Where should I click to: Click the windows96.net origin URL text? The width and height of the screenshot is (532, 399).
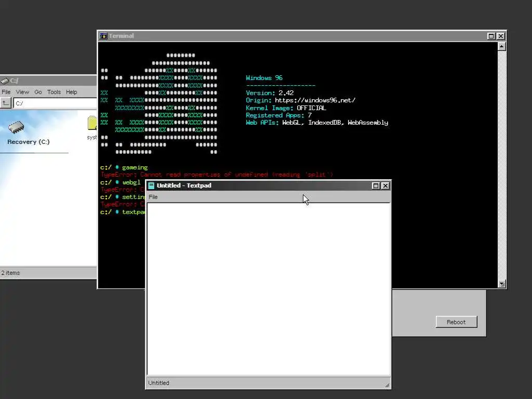315,100
